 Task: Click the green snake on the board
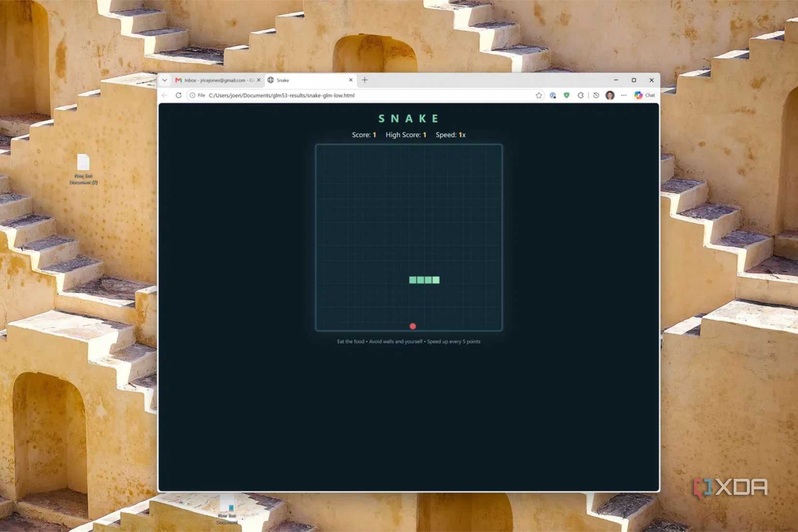424,280
